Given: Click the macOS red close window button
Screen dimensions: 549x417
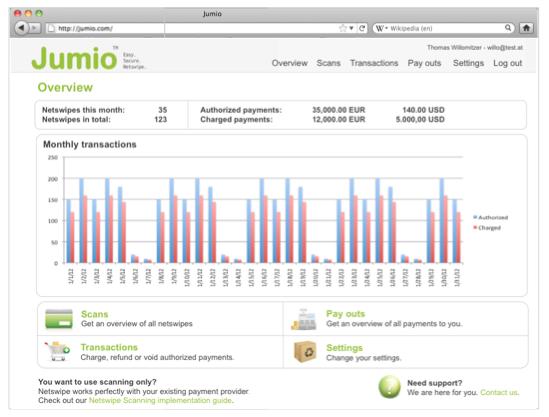Looking at the screenshot, I should click(x=18, y=13).
